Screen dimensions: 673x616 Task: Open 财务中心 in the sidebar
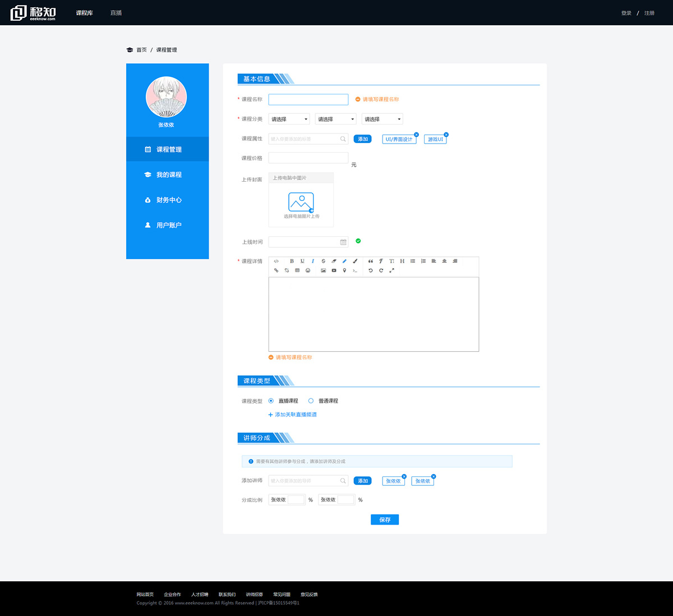pyautogui.click(x=168, y=200)
